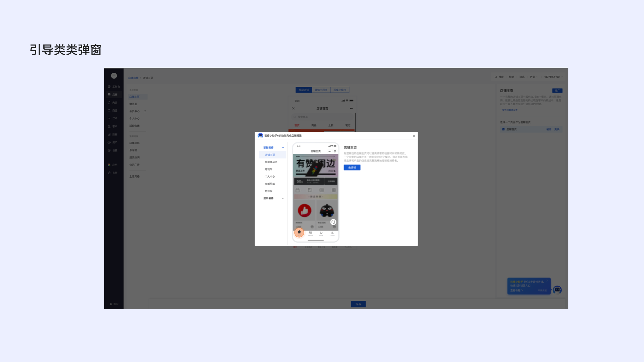644x362 pixels.
Task: Click the blue robot assistant icon in dialog header
Action: 260,135
